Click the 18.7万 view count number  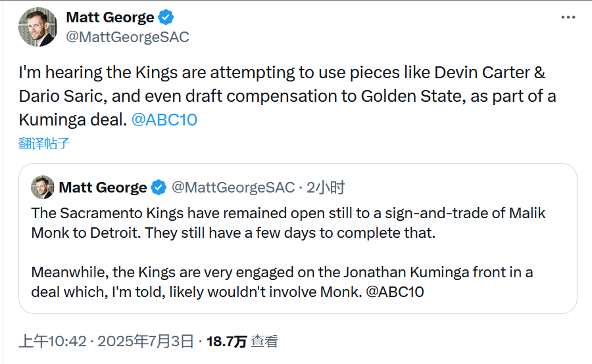[226, 341]
